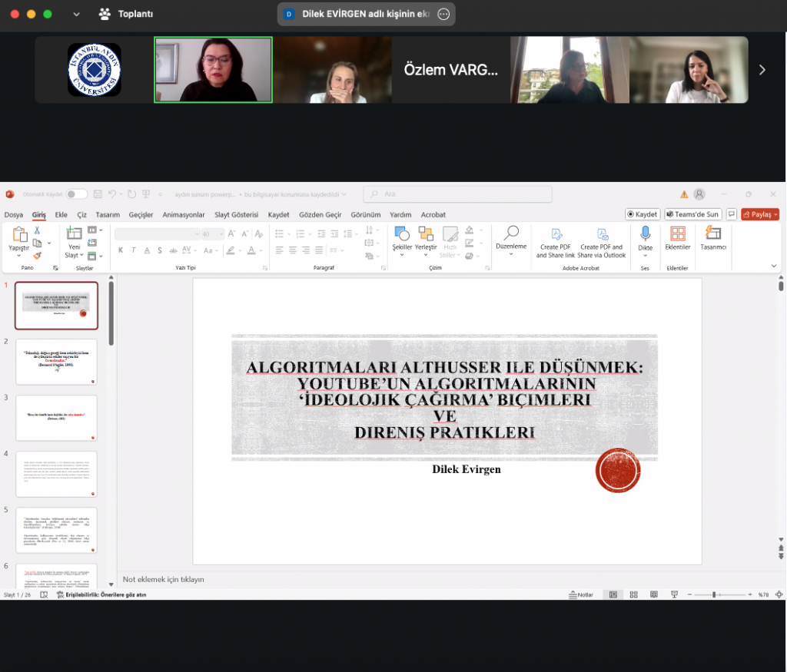Pick the text highlight color swatch

(x=231, y=250)
